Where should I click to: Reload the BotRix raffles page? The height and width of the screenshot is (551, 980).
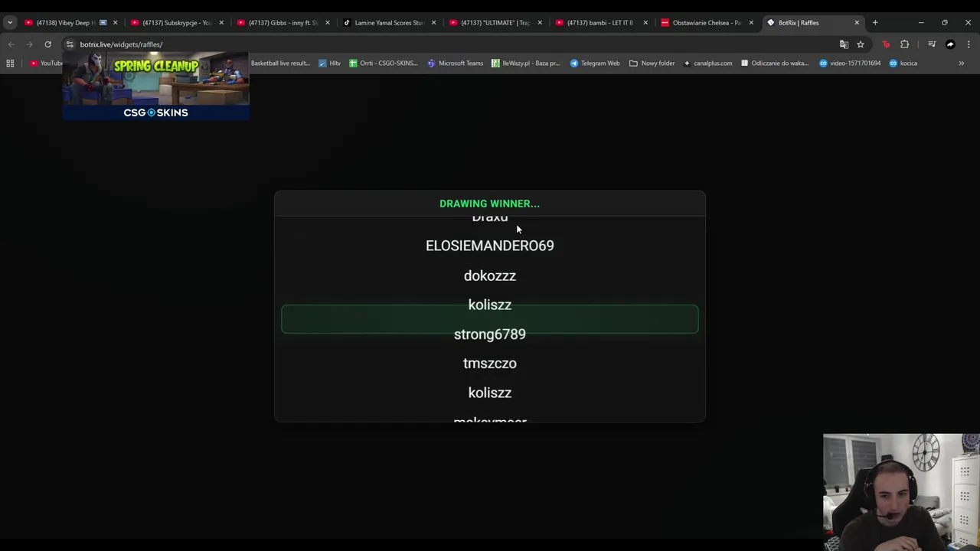pyautogui.click(x=47, y=44)
